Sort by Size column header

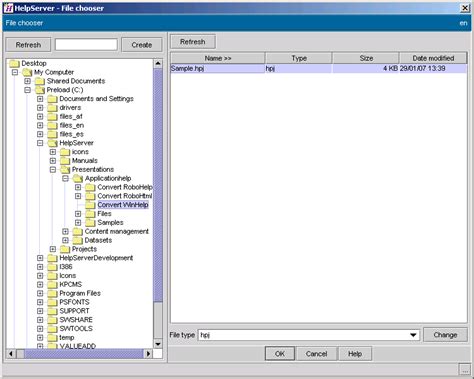coord(366,58)
